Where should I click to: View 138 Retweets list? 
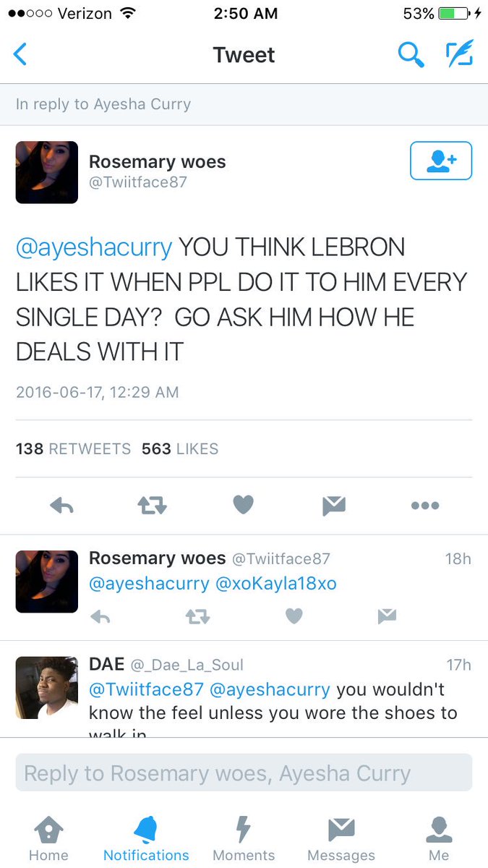[x=73, y=448]
